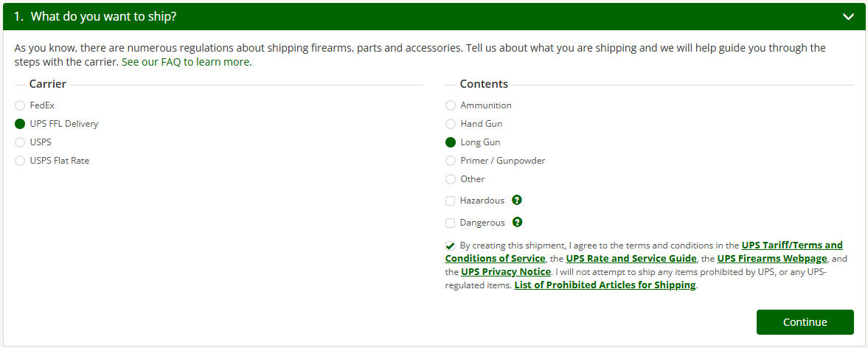Screen dimensions: 868x348
Task: Click the Hazardous help question icon
Action: pos(517,200)
